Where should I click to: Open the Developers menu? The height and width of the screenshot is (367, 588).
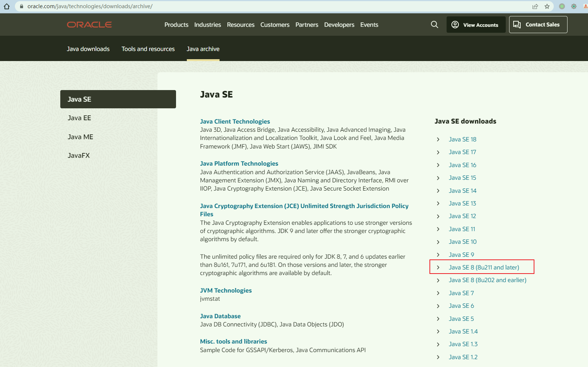click(x=339, y=25)
